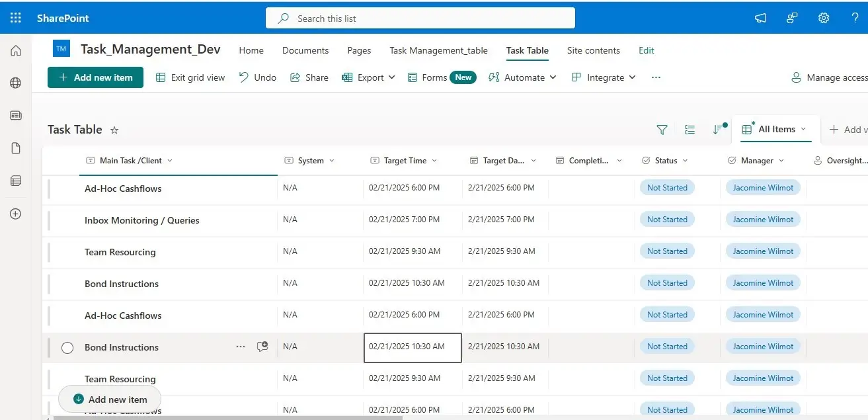Viewport: 868px width, 420px height.
Task: Select the Bond Instructions row checkbox
Action: [x=67, y=347]
